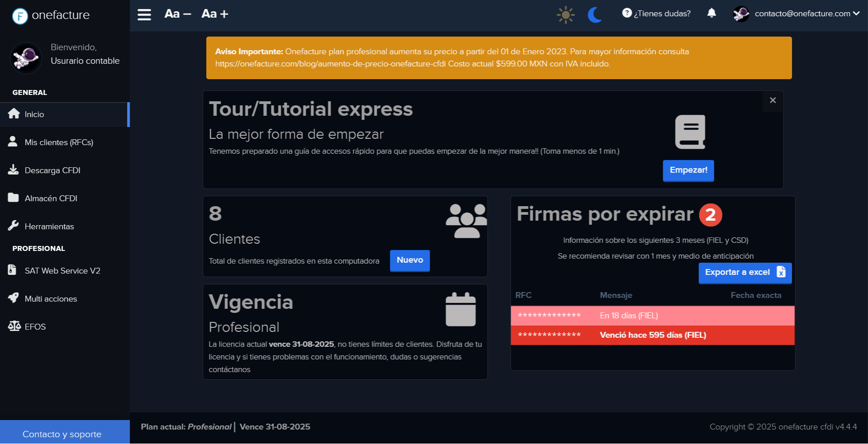Open SAT Web Service V2
This screenshot has height=444, width=868.
tap(65, 271)
